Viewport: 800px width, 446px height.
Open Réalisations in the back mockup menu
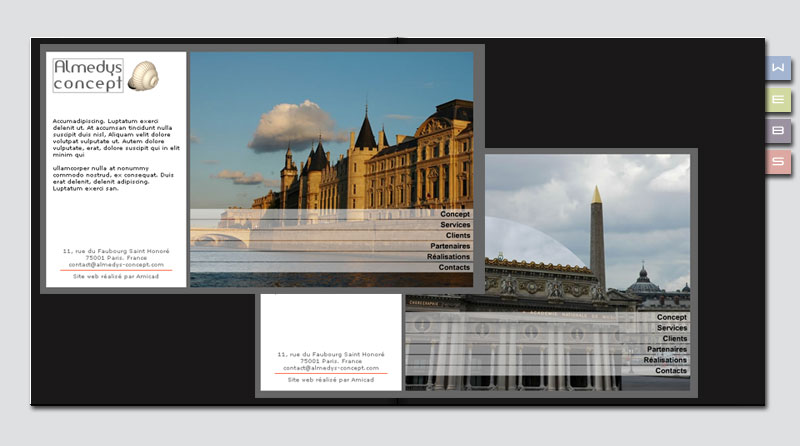pyautogui.click(x=665, y=360)
